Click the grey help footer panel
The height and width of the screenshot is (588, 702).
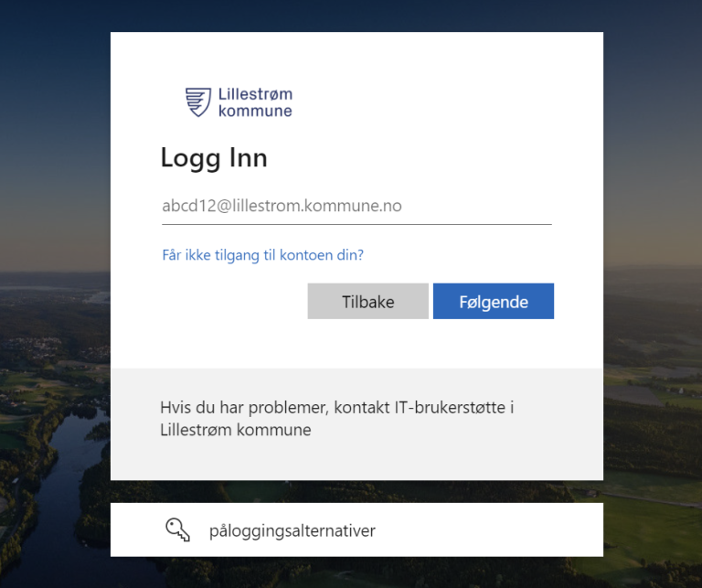pos(356,424)
